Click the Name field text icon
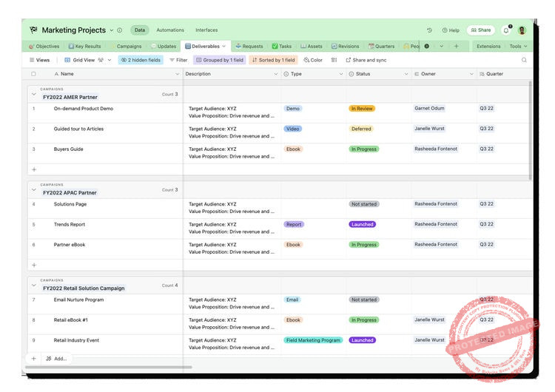Viewport: 555px width, 392px height. pos(56,74)
